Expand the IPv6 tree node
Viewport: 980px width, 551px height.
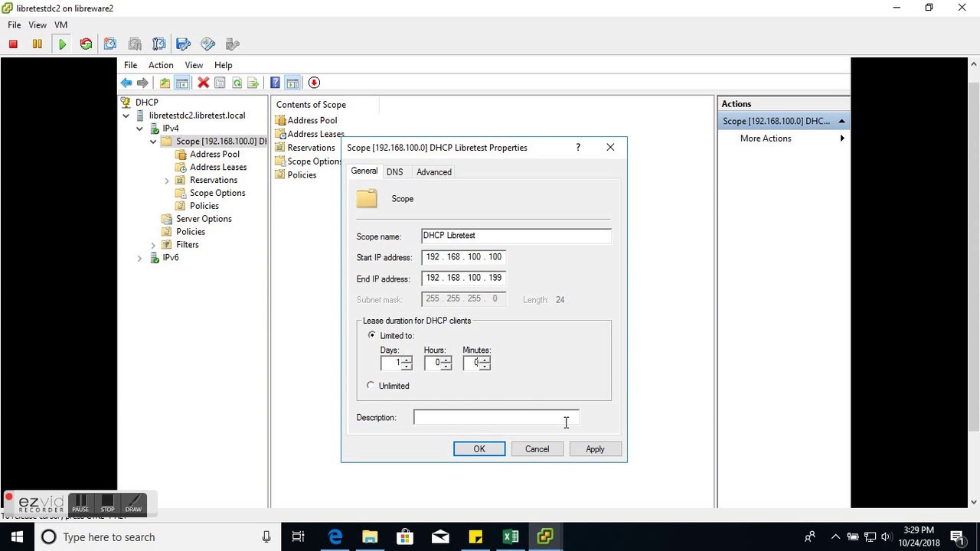(139, 259)
